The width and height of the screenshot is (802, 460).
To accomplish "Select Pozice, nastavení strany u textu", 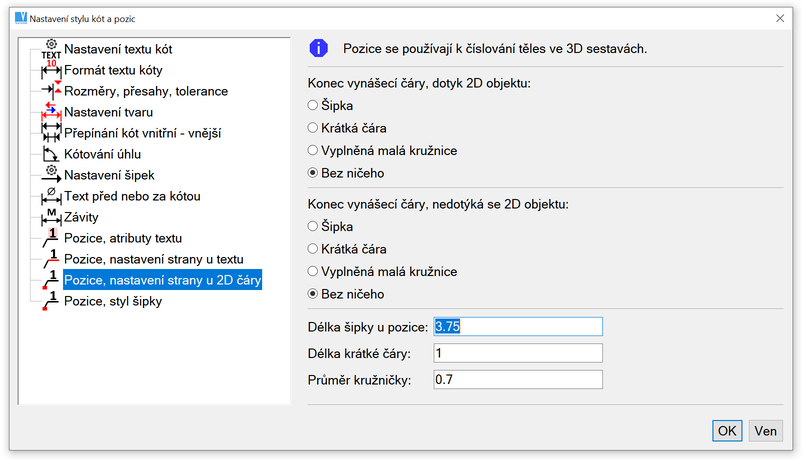I will point(153,259).
